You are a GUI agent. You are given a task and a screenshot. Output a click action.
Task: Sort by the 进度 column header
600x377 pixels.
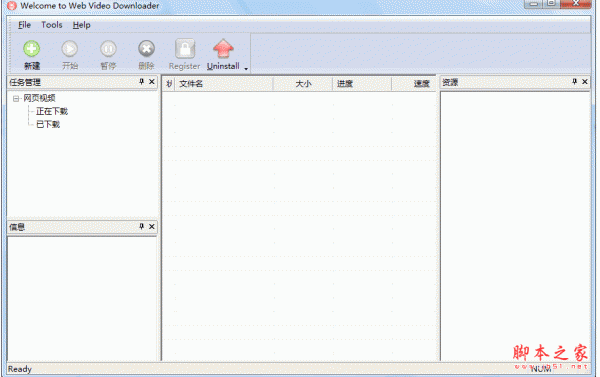362,84
